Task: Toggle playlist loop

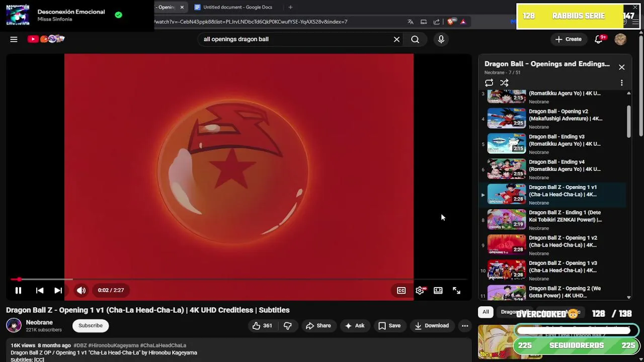Action: tap(489, 83)
